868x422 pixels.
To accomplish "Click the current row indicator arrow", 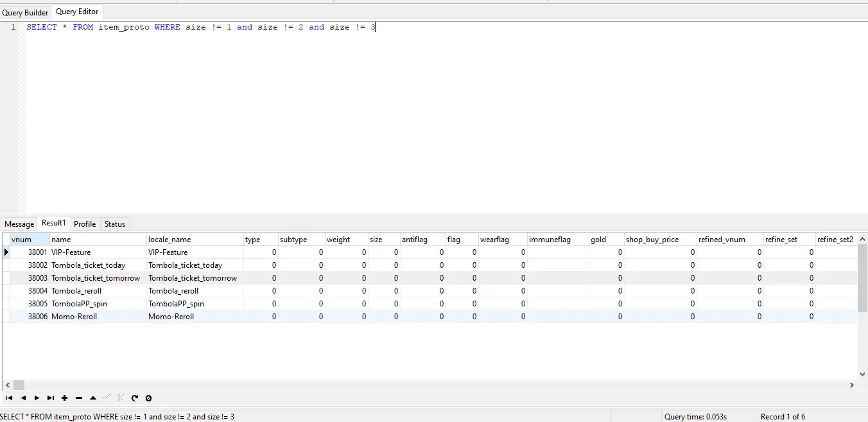I will click(x=6, y=252).
